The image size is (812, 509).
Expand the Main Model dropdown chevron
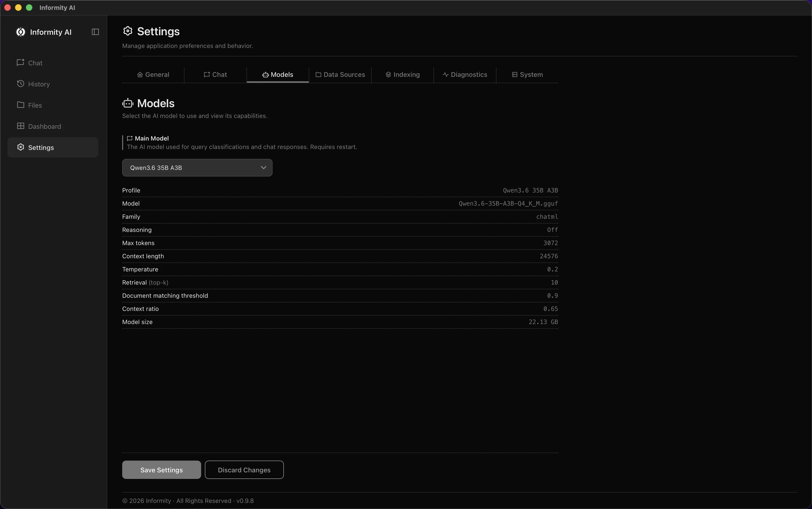pos(263,168)
